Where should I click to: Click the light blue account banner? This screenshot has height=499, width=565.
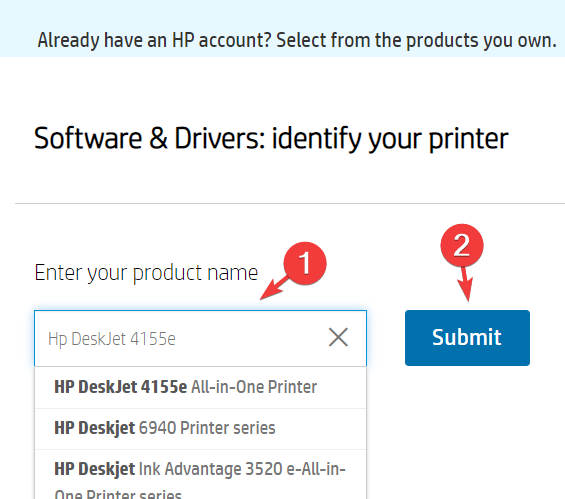282,28
